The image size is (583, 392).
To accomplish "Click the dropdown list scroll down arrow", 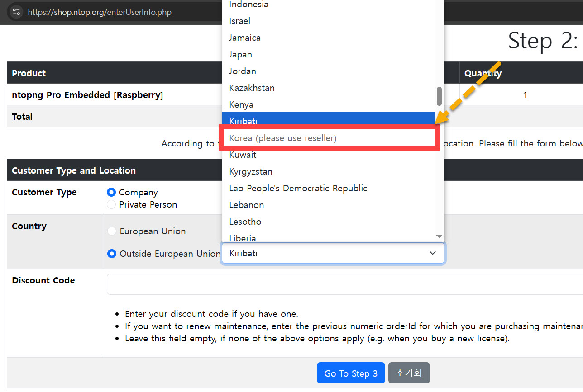I will 439,237.
